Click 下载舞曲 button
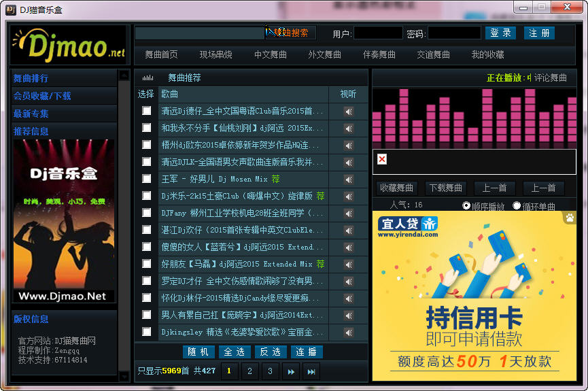Screen dimensions: 588x391 (x=445, y=188)
